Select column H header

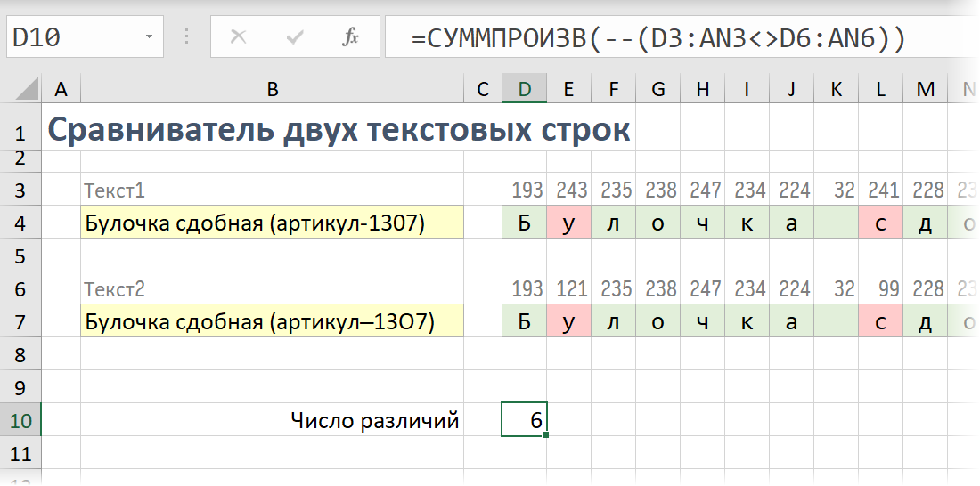(703, 89)
